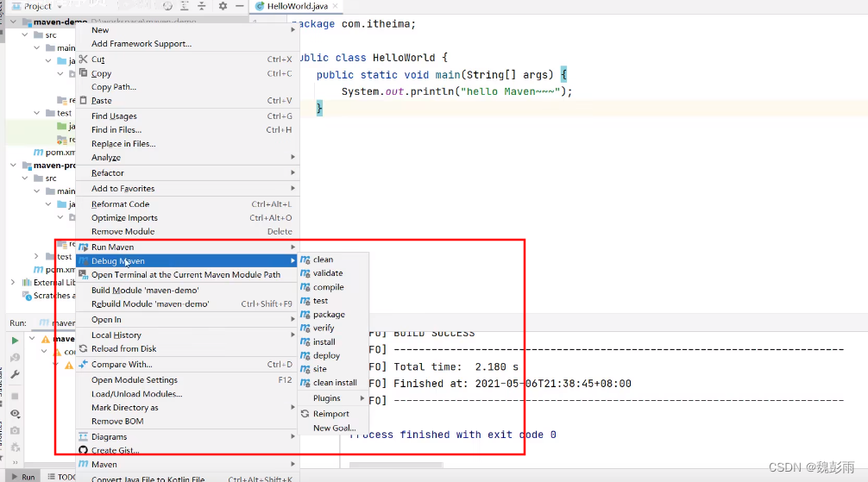The image size is (868, 482).
Task: Click the Cut scissors icon
Action: point(83,59)
